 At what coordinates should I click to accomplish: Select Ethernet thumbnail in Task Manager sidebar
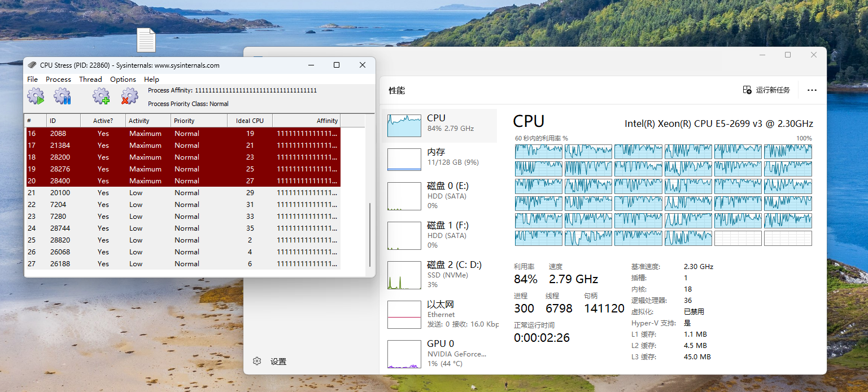(x=404, y=315)
